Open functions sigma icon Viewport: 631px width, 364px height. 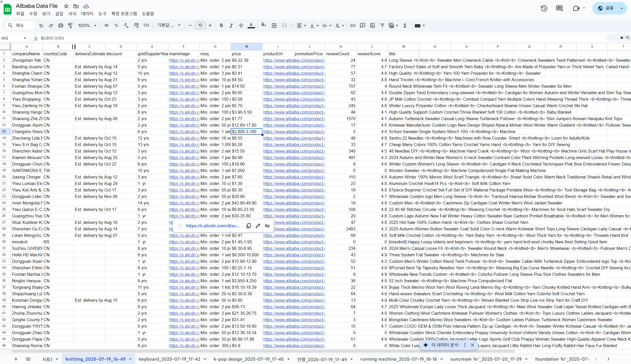[x=405, y=25]
